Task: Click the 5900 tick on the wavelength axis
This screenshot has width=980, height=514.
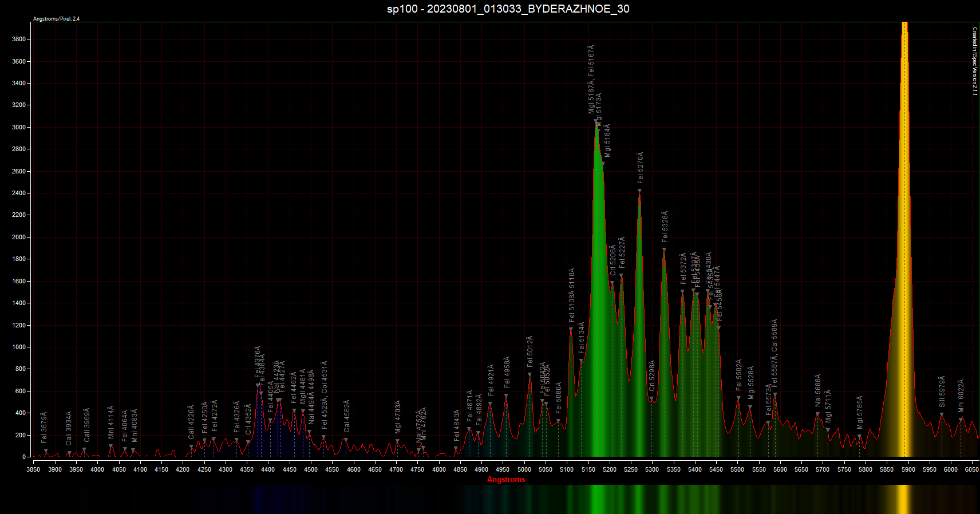Action: coord(908,469)
